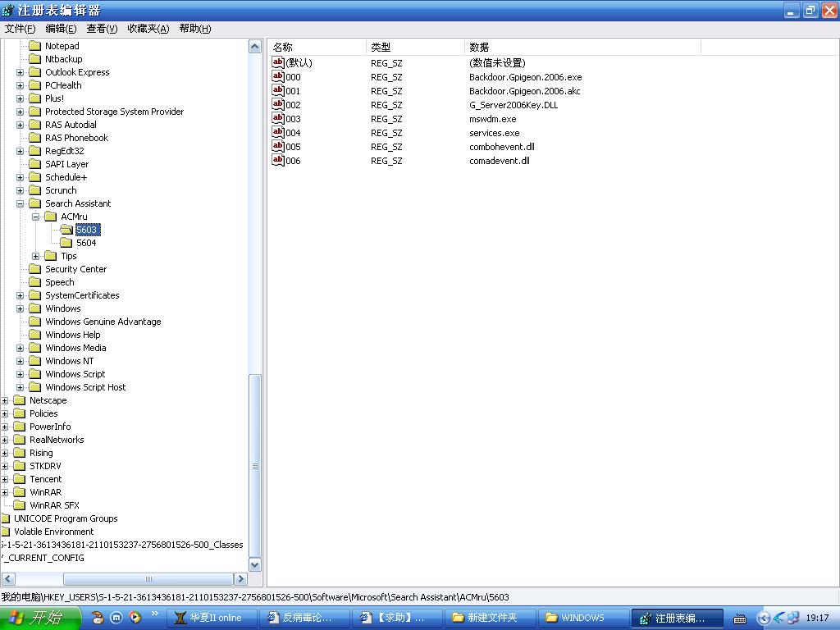
Task: Click the ab icon of value 000
Action: (277, 76)
